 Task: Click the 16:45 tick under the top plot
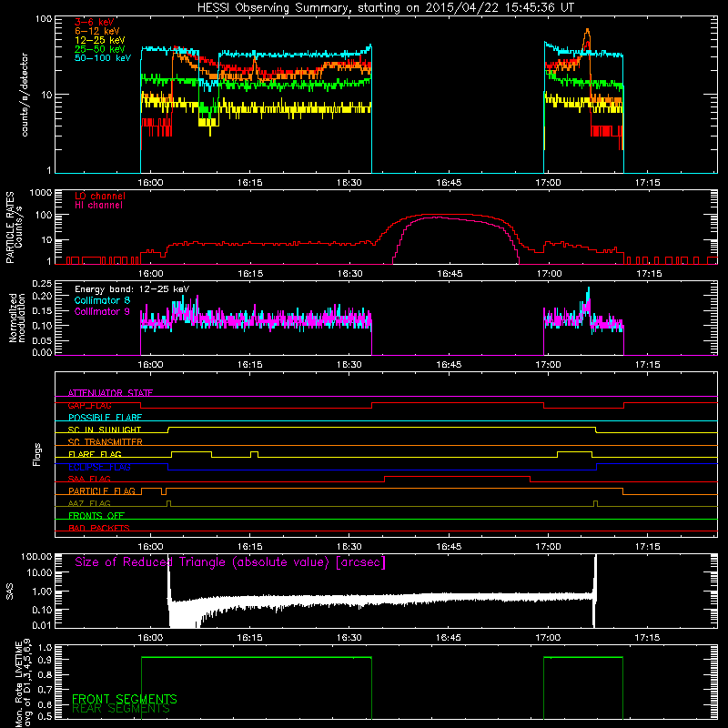(449, 183)
